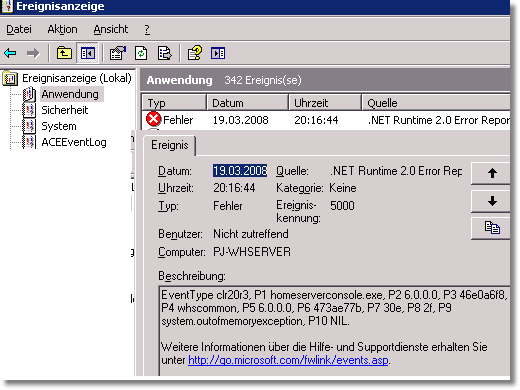
Task: Open Properties toolbar icon
Action: tap(118, 53)
